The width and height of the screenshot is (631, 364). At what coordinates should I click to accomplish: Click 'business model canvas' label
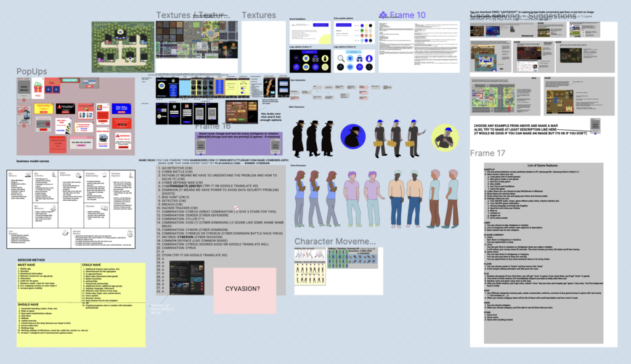tap(33, 161)
